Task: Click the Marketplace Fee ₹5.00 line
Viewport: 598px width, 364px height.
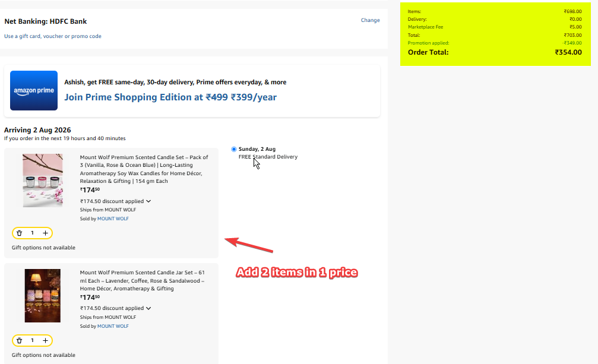Action: (495, 27)
